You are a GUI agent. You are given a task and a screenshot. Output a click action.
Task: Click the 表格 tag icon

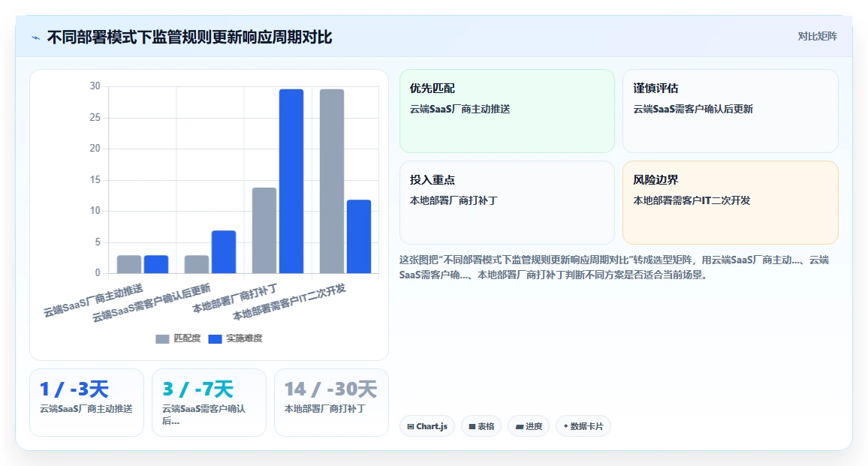click(x=472, y=427)
